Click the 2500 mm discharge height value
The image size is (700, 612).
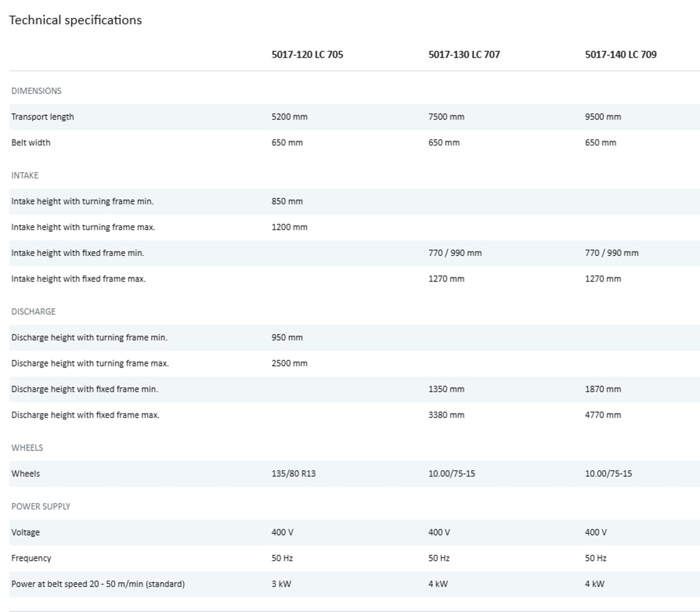pos(289,363)
